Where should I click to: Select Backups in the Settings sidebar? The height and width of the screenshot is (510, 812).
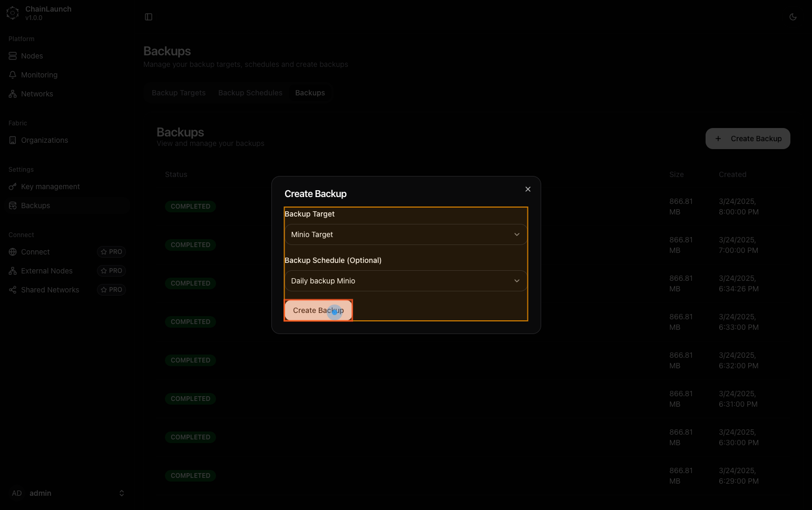(x=35, y=205)
